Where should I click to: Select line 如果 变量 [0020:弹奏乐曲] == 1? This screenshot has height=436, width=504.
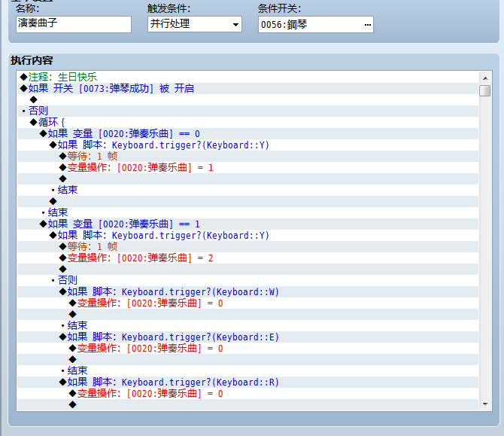coord(247,224)
